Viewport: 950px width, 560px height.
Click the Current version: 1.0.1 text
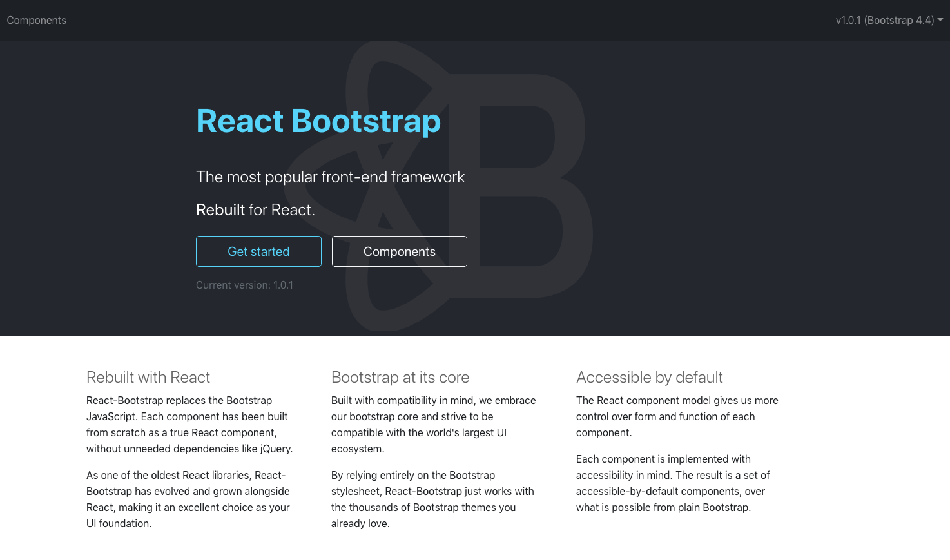pyautogui.click(x=244, y=285)
